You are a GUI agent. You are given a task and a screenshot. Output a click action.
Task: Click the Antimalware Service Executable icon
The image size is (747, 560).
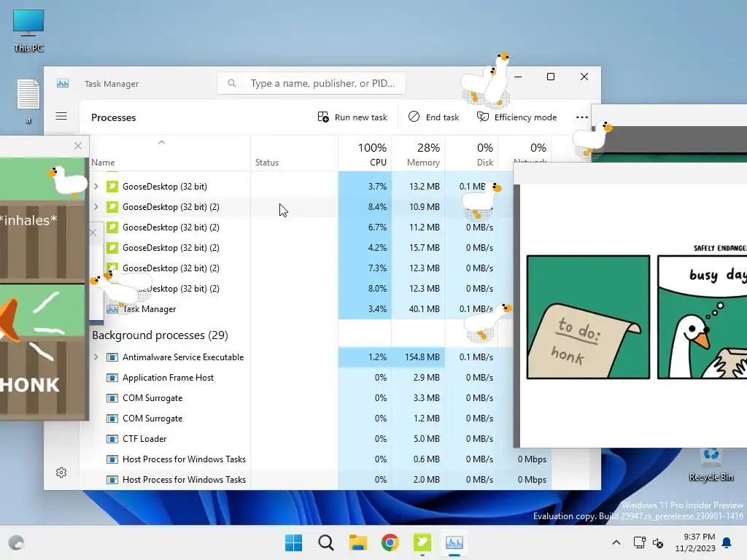tap(112, 357)
